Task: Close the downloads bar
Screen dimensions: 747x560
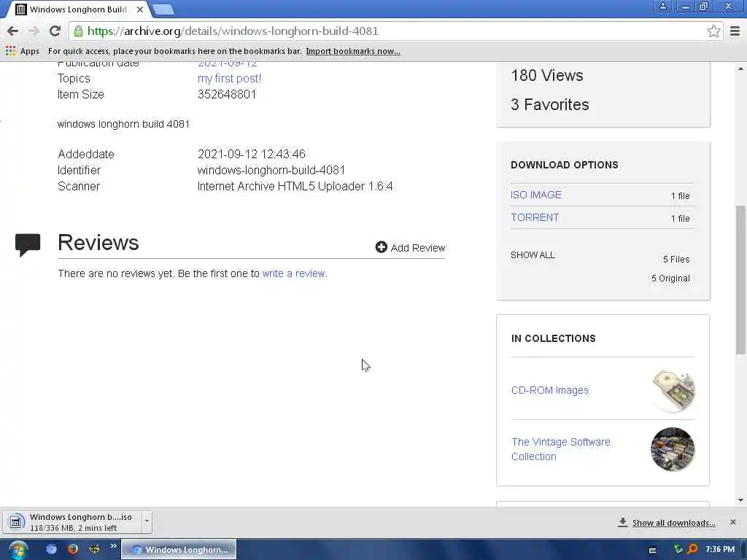Action: tap(732, 522)
